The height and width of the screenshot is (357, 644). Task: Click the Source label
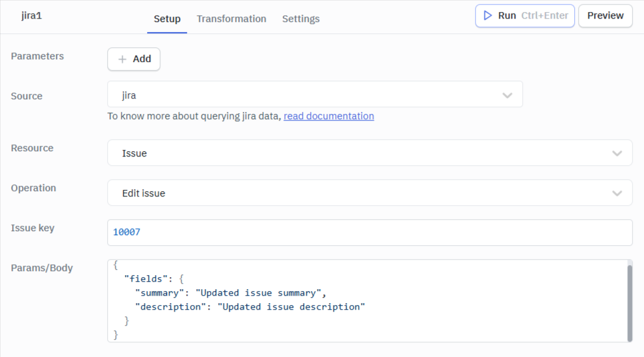pyautogui.click(x=27, y=96)
